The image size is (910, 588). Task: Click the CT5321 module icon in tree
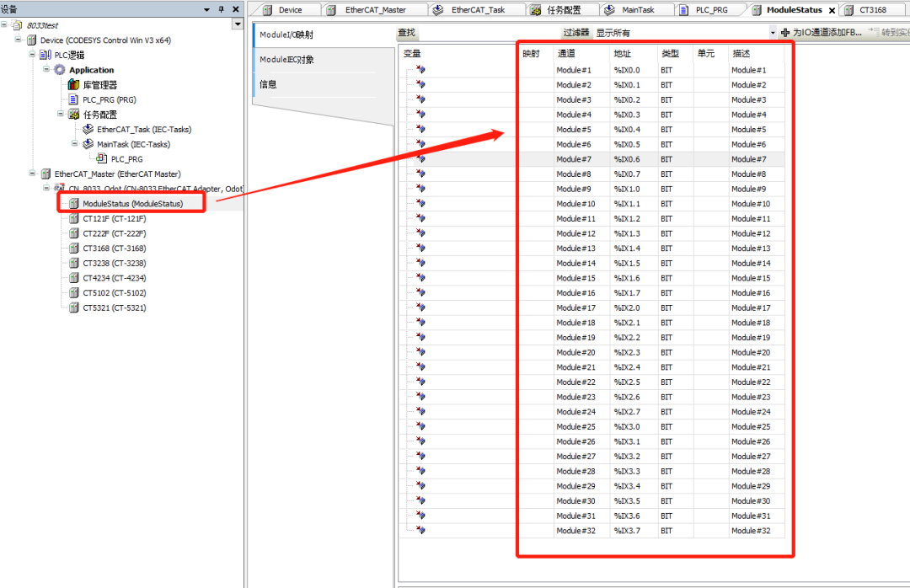[74, 307]
